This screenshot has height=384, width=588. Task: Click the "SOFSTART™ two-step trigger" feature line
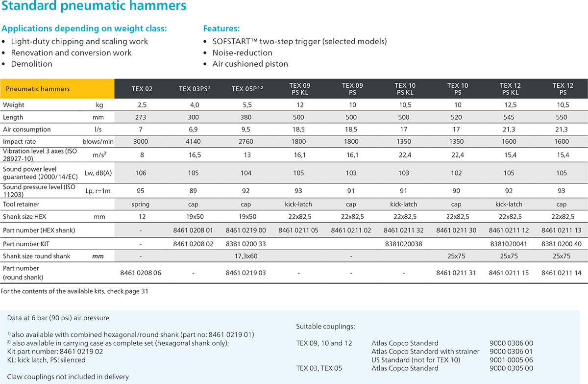pyautogui.click(x=299, y=42)
